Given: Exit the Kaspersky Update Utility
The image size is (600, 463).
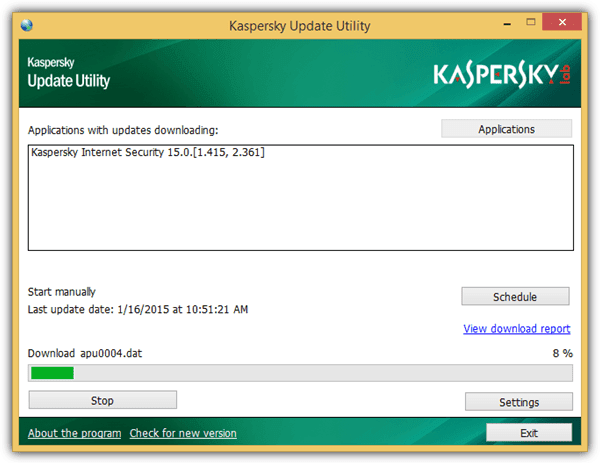Looking at the screenshot, I should [x=529, y=433].
